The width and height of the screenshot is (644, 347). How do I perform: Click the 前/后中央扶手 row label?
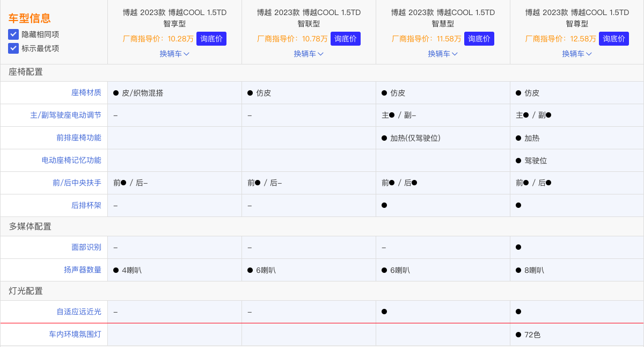77,183
